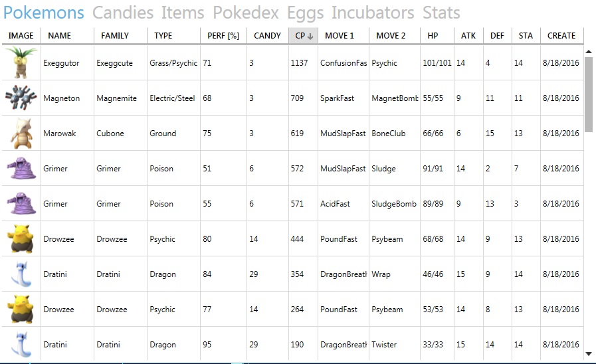Image resolution: width=596 pixels, height=364 pixels.
Task: Click the Marowak pokemon image
Action: pos(21,133)
